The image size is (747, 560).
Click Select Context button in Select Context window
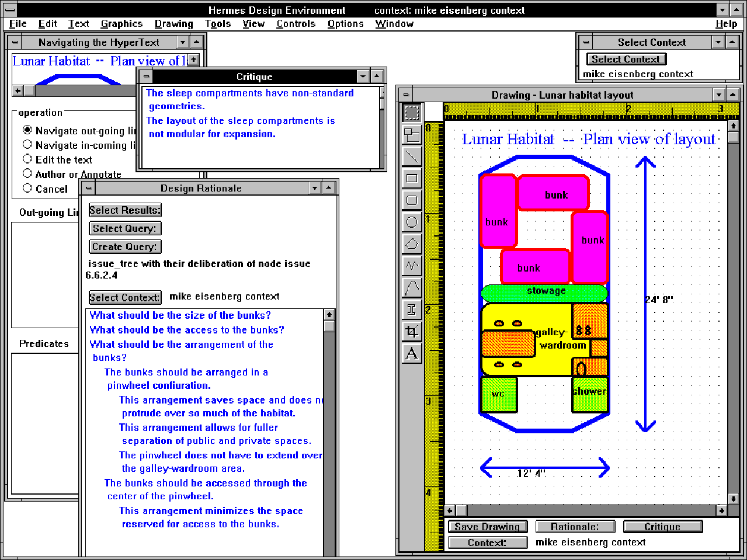tap(626, 59)
